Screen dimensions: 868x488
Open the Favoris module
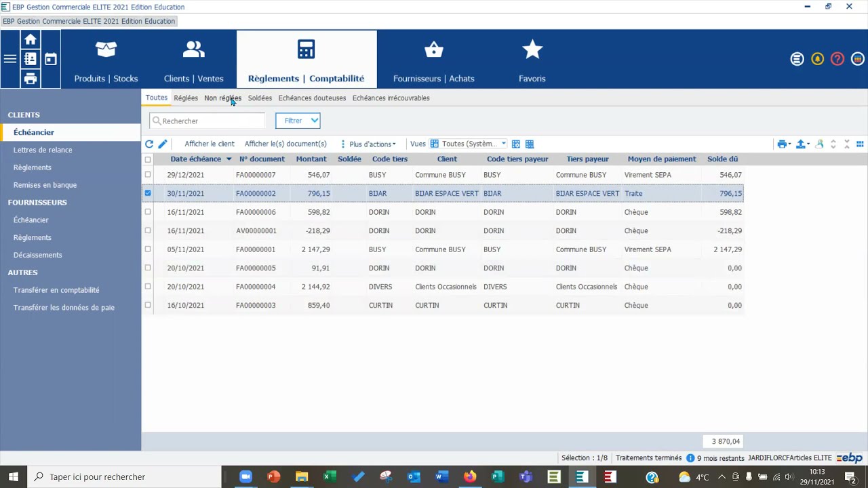pos(532,60)
